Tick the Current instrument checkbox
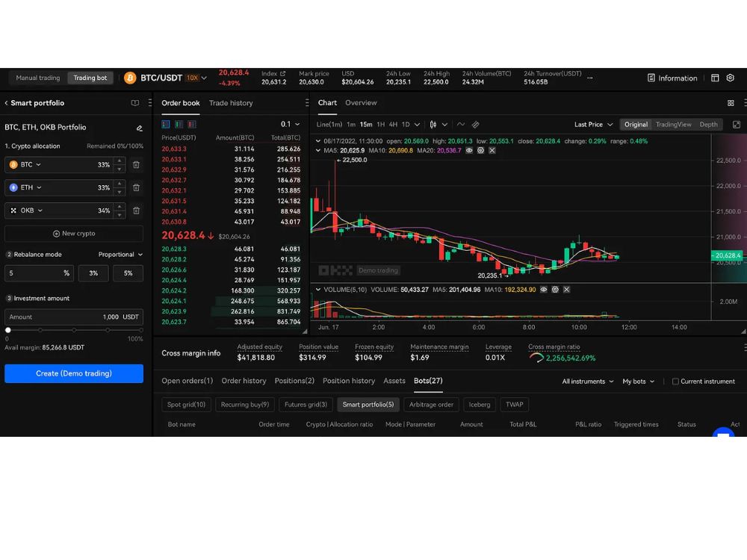 [675, 382]
